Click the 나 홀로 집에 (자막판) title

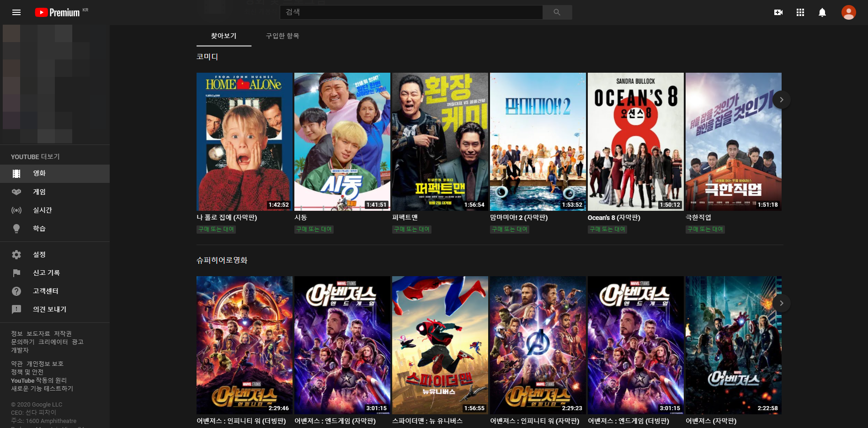point(227,218)
